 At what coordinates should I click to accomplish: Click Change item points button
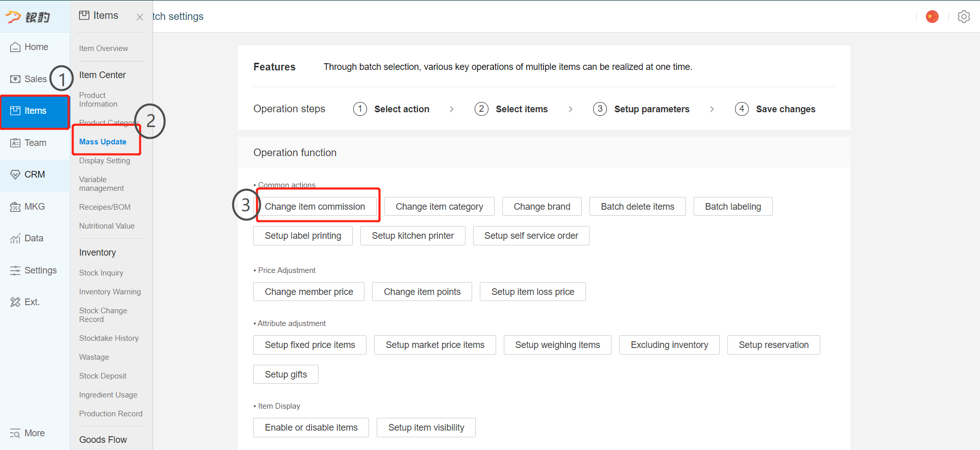point(422,292)
